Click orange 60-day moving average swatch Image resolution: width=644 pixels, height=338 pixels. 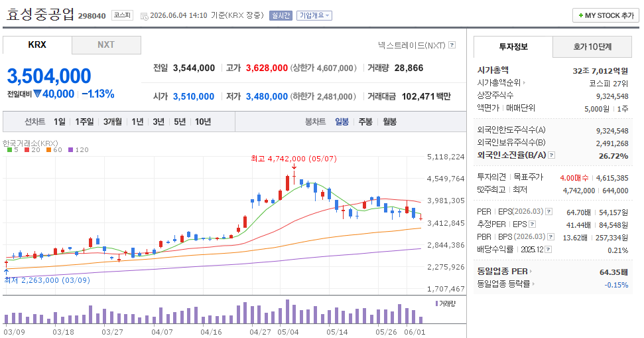point(48,150)
